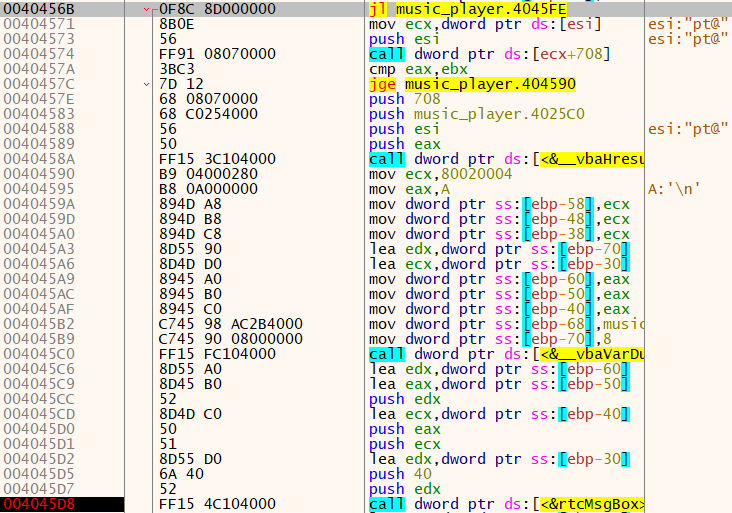Click address 0040459A
This screenshot has width=732, height=513.
click(39, 204)
